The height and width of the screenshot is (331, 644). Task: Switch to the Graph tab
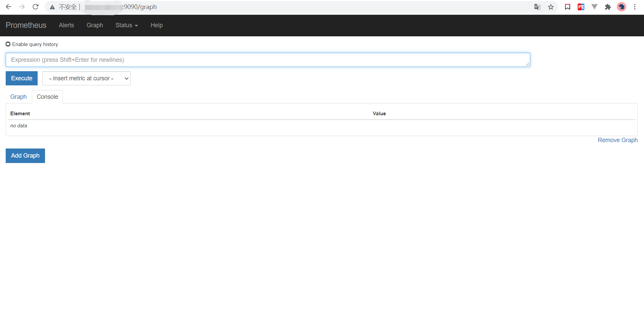coord(18,97)
